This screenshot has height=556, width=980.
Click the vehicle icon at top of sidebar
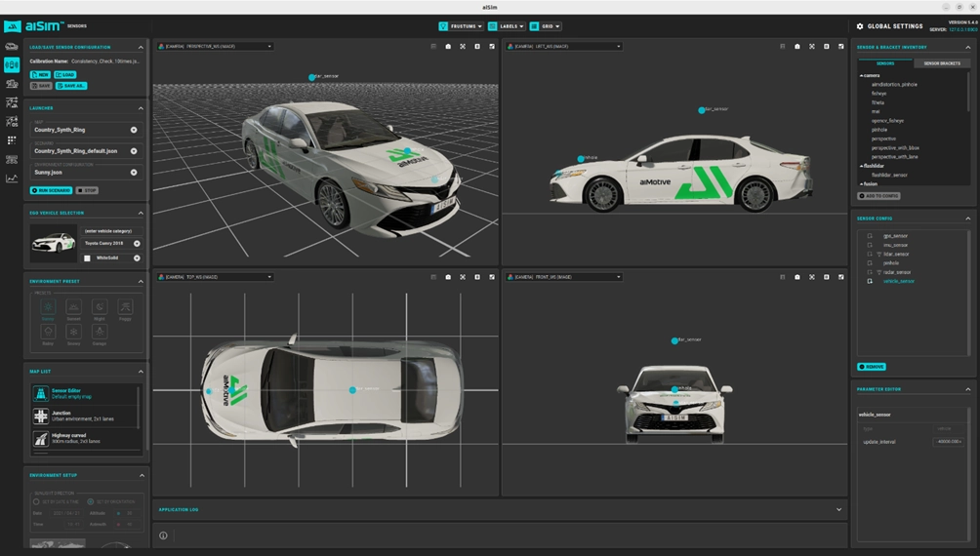point(12,46)
